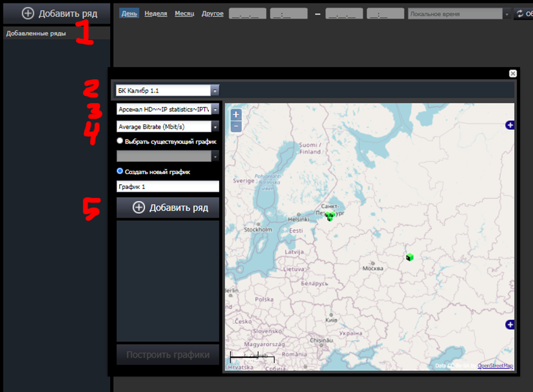533x392 pixels.
Task: Click the График 1 name field
Action: point(168,187)
